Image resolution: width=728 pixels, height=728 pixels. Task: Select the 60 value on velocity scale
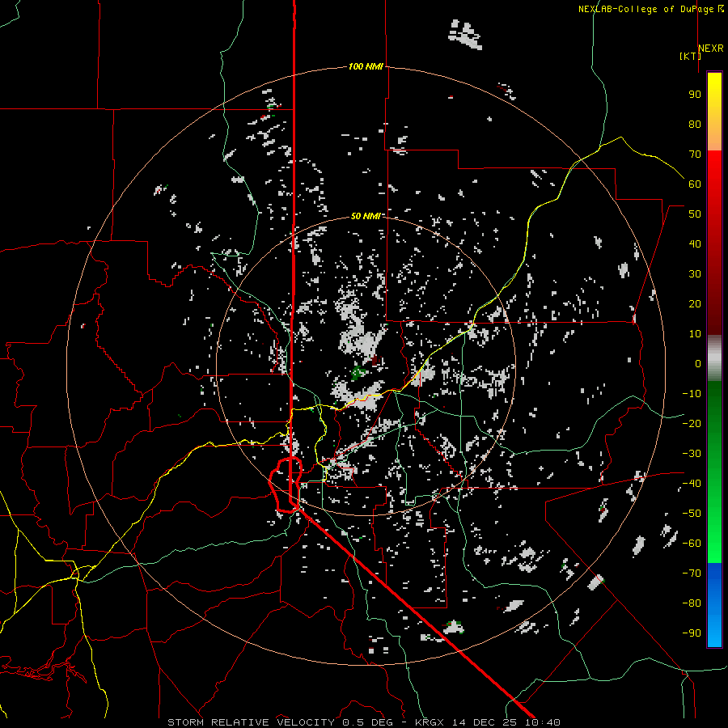695,184
